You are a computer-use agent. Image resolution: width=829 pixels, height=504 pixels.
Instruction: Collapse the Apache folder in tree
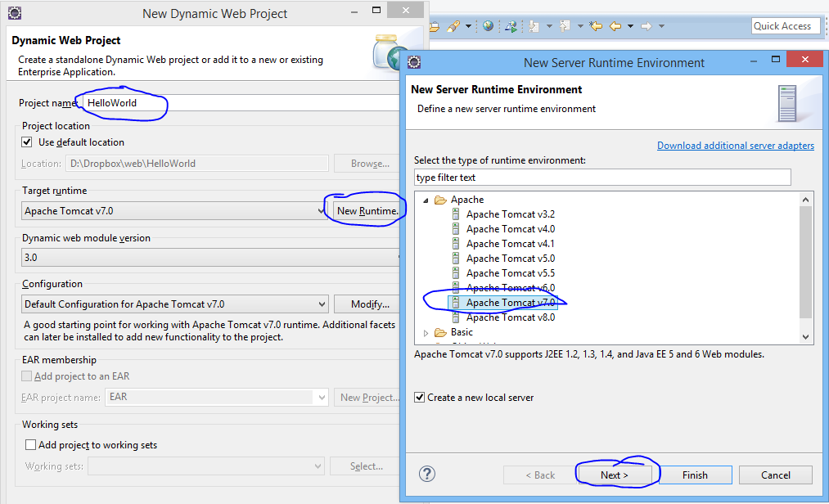(426, 200)
